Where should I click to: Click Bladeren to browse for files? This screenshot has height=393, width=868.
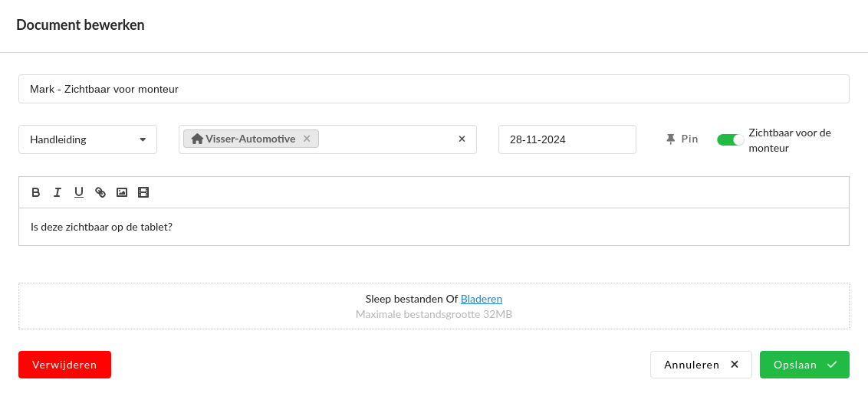point(481,299)
